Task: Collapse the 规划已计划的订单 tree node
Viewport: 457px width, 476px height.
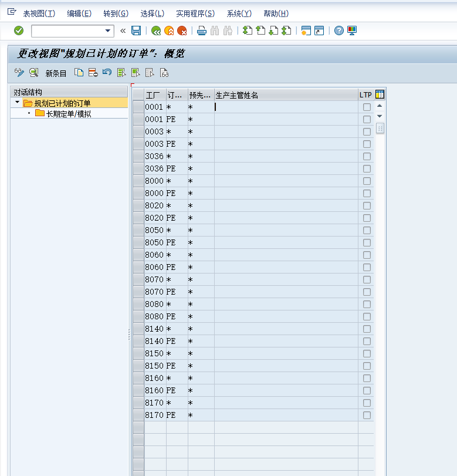Action: [x=17, y=102]
